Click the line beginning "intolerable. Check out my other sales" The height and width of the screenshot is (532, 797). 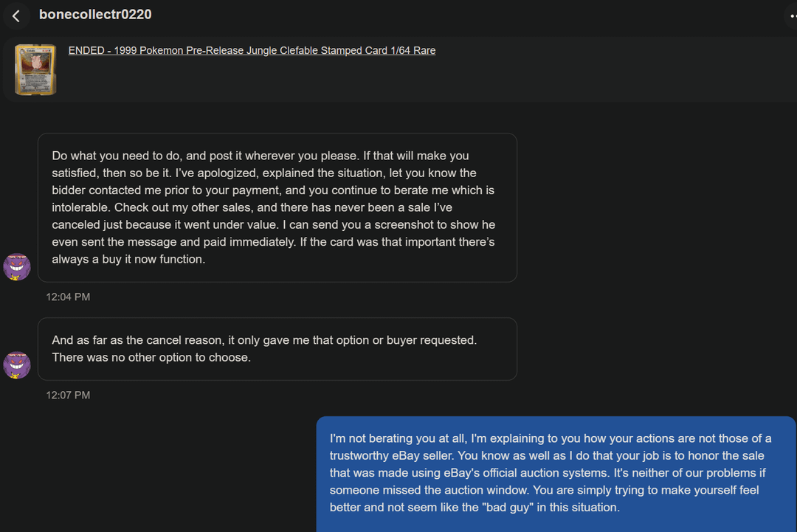252,207
